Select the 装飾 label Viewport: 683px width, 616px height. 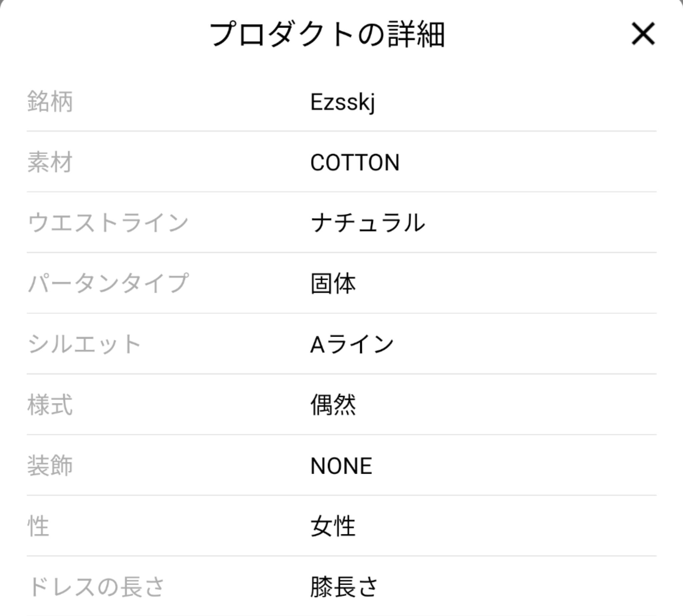[50, 466]
